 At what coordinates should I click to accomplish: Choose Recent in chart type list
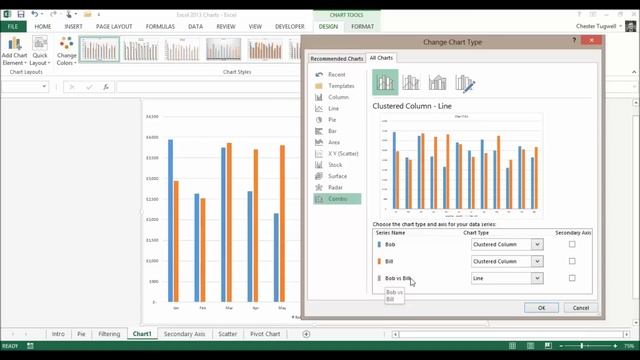[x=337, y=75]
